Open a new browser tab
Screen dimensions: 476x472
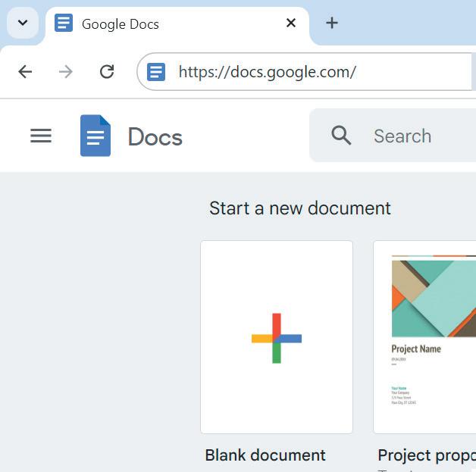(332, 23)
